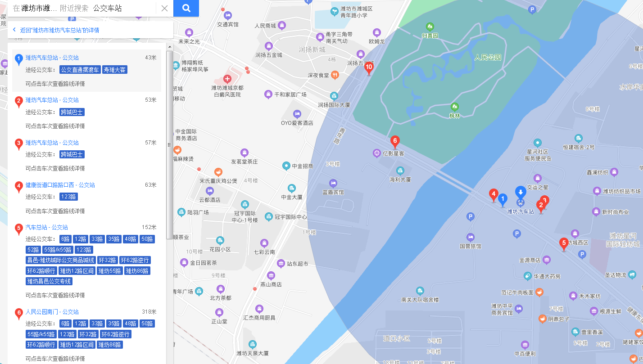
Task: Click the blue search magnifier icon
Action: [186, 8]
